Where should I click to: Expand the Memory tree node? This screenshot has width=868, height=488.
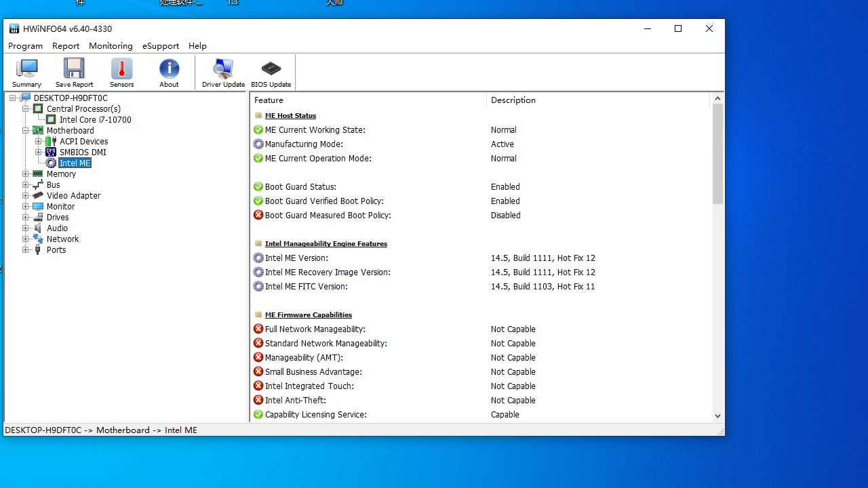pos(26,174)
